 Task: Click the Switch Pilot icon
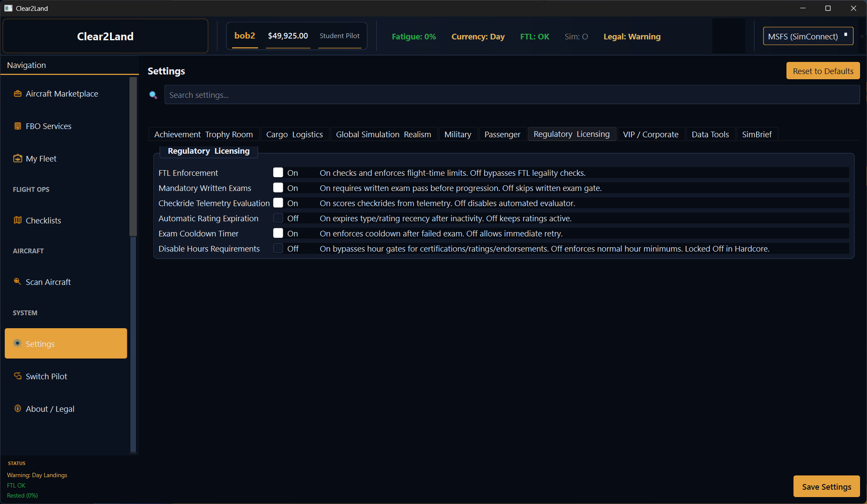tap(18, 376)
